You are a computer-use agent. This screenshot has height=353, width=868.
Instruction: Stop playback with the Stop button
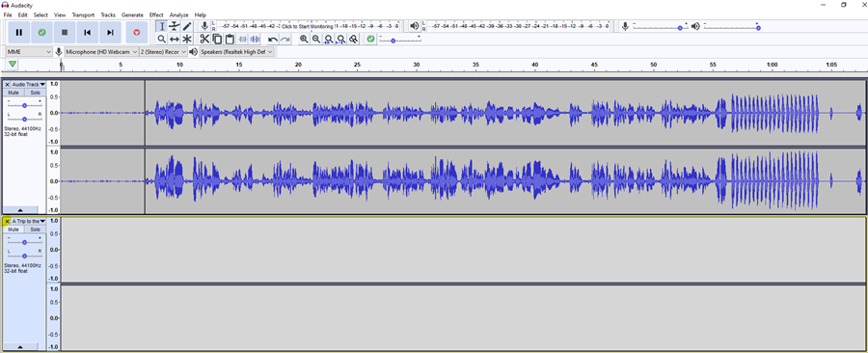tap(65, 33)
